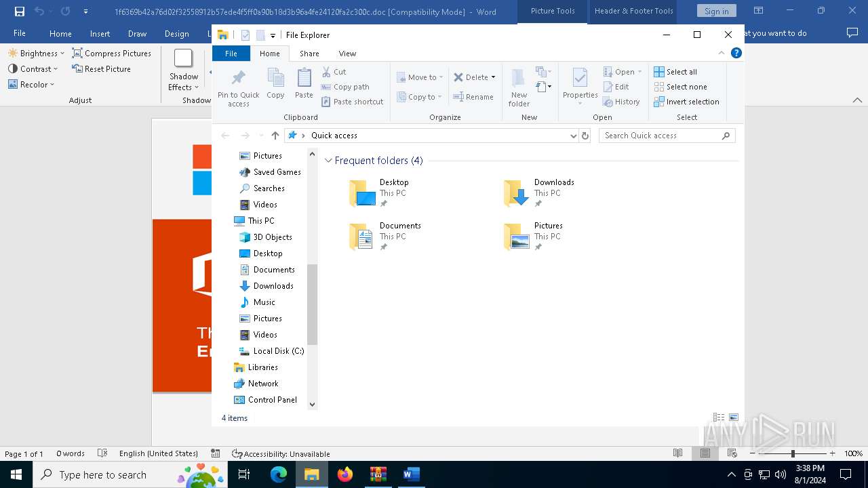Save the Word document with the disk icon
This screenshot has width=868, height=488.
(20, 12)
